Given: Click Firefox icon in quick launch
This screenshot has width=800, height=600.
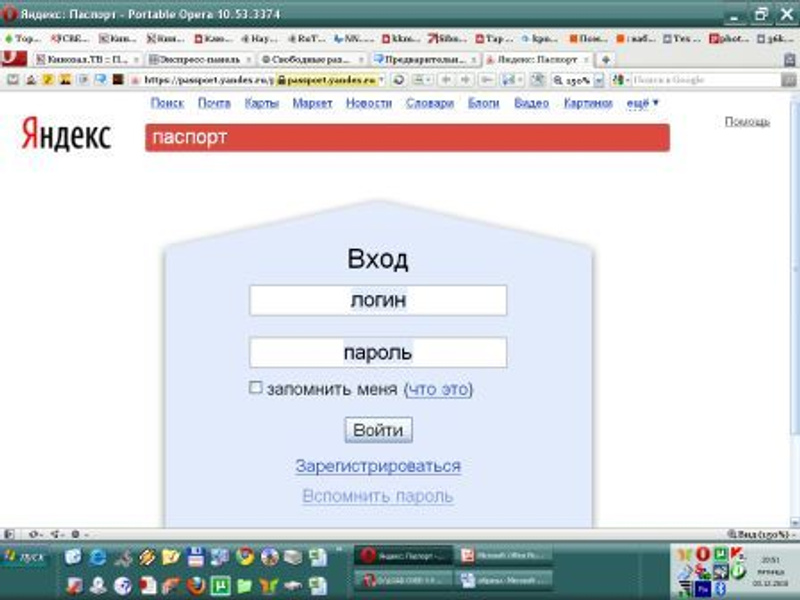Looking at the screenshot, I should (196, 585).
